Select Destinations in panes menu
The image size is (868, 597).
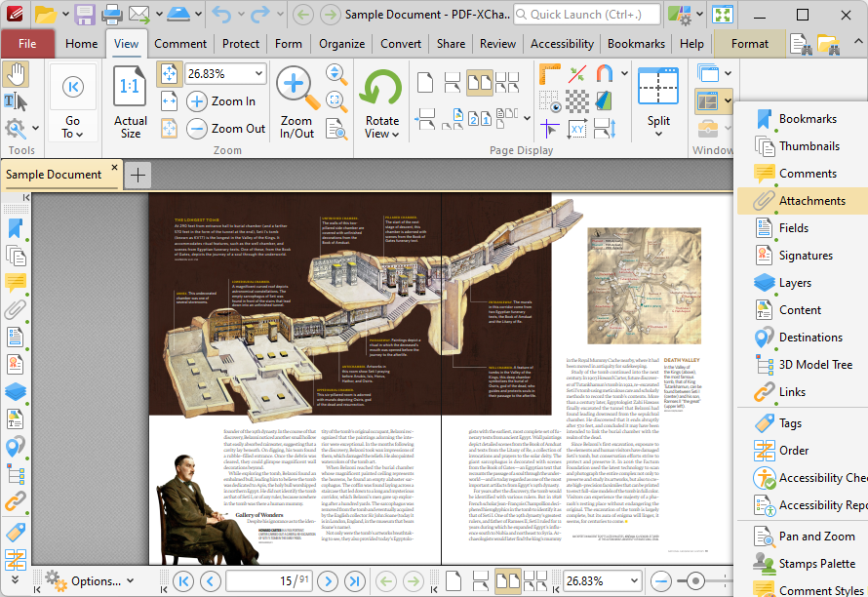[x=802, y=338]
